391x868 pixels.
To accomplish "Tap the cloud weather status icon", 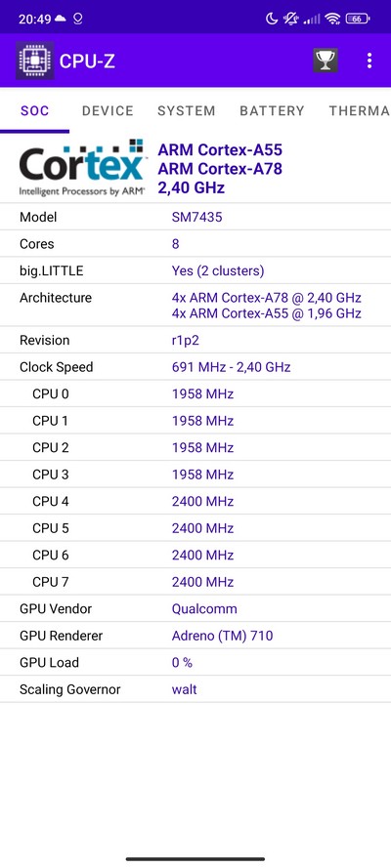I will pyautogui.click(x=61, y=19).
